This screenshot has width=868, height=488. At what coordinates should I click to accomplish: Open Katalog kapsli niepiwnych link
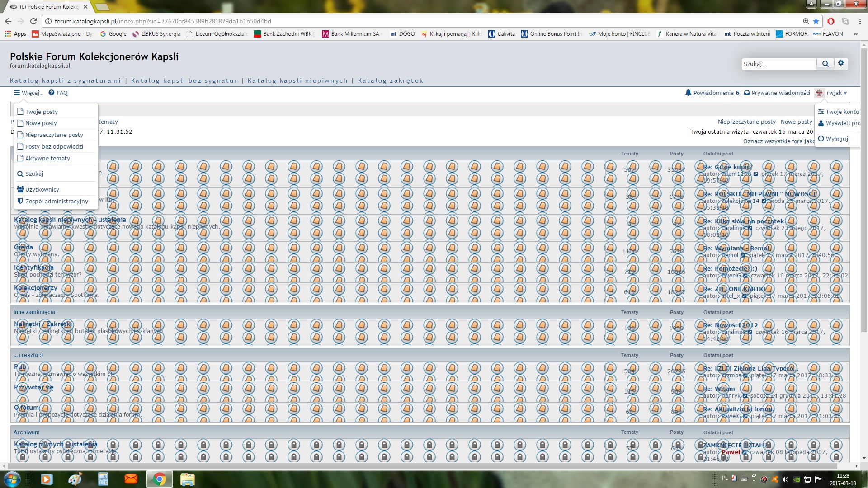(x=297, y=80)
